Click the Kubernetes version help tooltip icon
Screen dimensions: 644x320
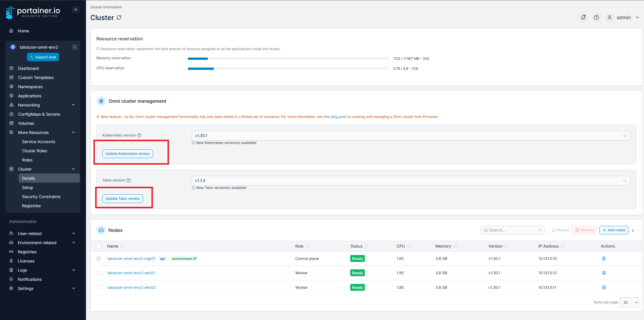click(x=139, y=135)
